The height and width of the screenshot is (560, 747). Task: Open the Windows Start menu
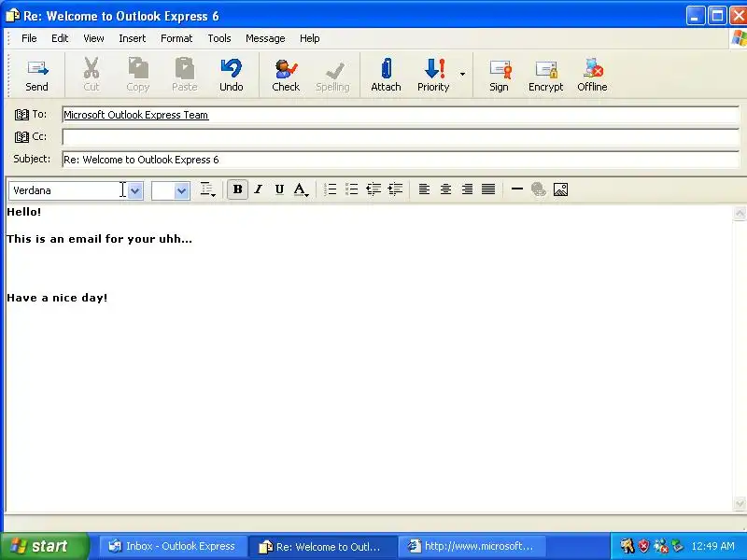coord(44,546)
